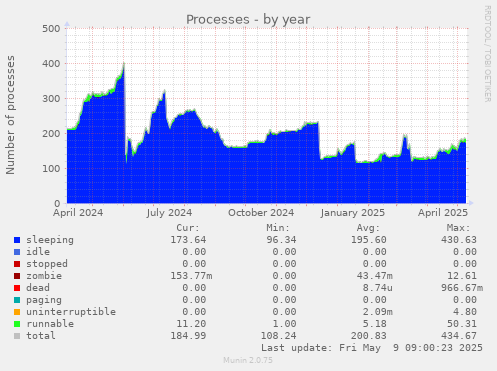Click runnable minimum value 1.00
The height and width of the screenshot is (371, 497).
pos(284,324)
